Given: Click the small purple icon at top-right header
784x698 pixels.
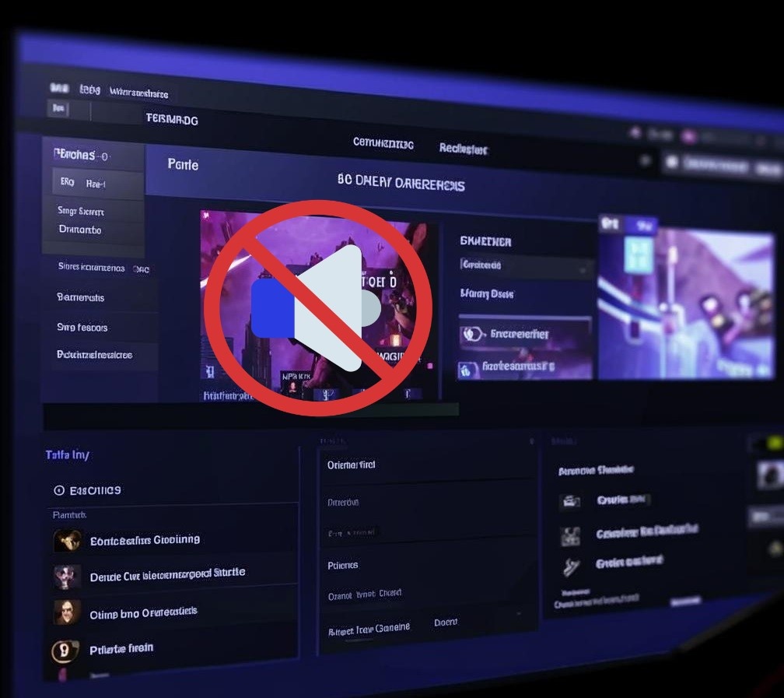Looking at the screenshot, I should 635,132.
